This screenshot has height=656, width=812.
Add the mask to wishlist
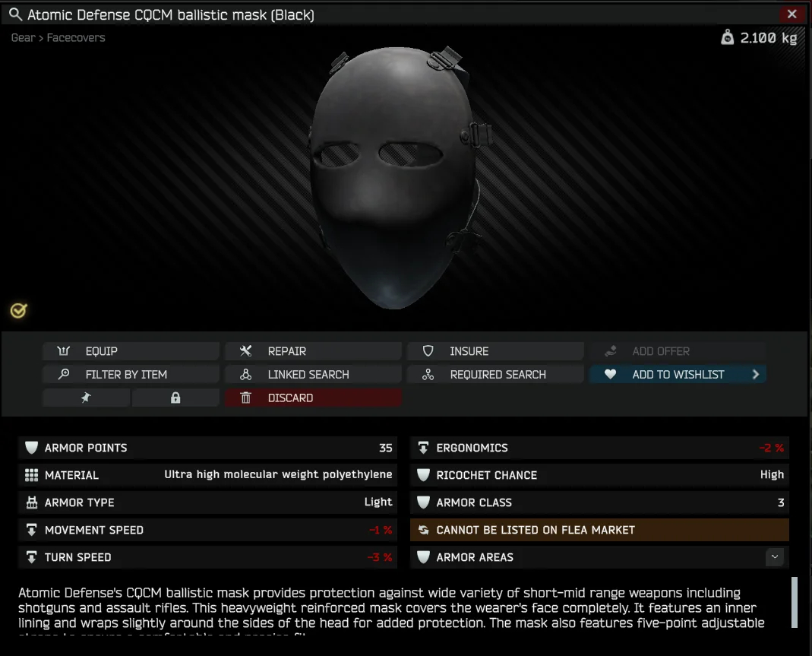(x=668, y=375)
